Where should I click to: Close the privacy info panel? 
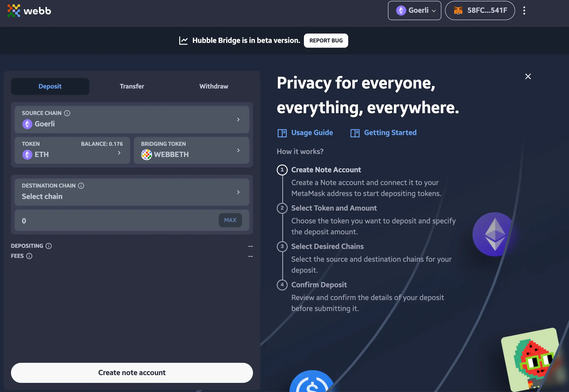tap(528, 76)
